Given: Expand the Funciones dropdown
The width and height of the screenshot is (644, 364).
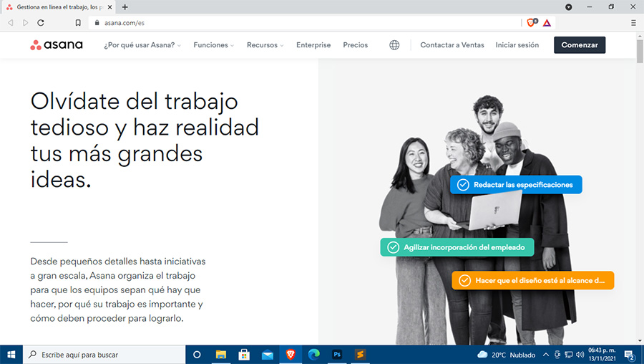Looking at the screenshot, I should pyautogui.click(x=214, y=45).
